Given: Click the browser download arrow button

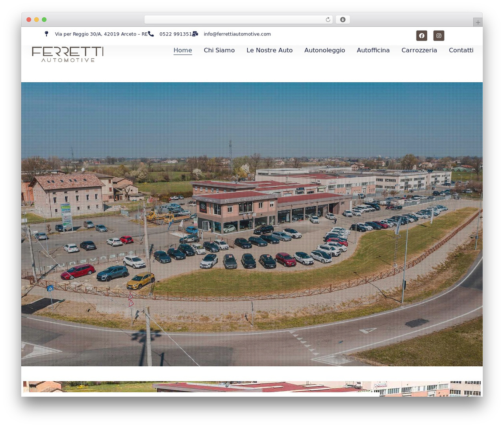Looking at the screenshot, I should pyautogui.click(x=343, y=20).
